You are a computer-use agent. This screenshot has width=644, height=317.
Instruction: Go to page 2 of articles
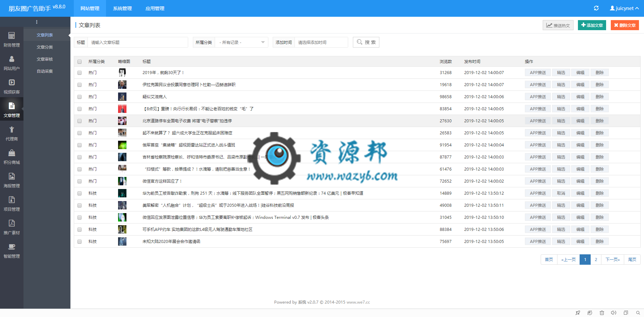596,260
